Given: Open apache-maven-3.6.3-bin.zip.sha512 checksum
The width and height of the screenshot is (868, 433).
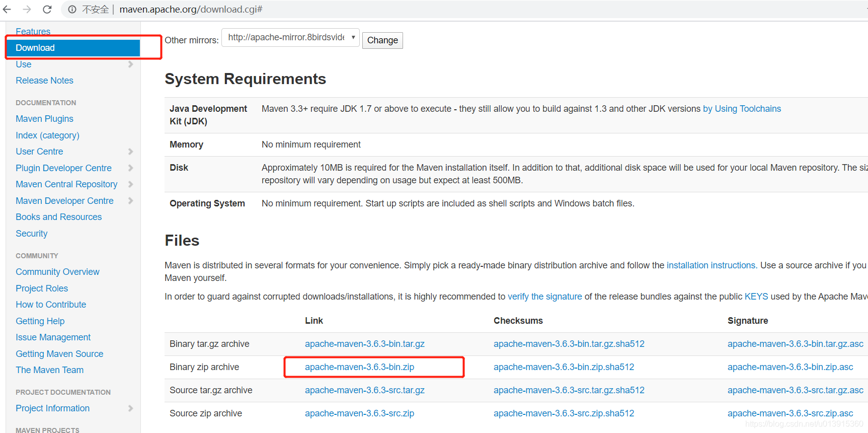Looking at the screenshot, I should pos(564,367).
